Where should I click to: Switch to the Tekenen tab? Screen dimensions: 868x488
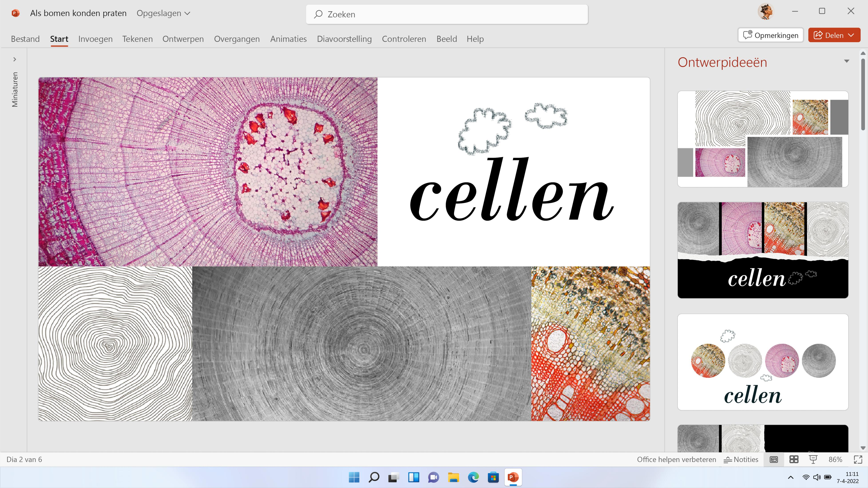pos(137,39)
